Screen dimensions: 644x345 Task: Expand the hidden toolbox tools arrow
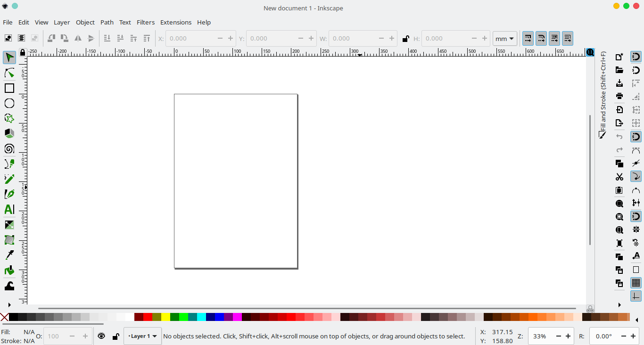click(9, 305)
